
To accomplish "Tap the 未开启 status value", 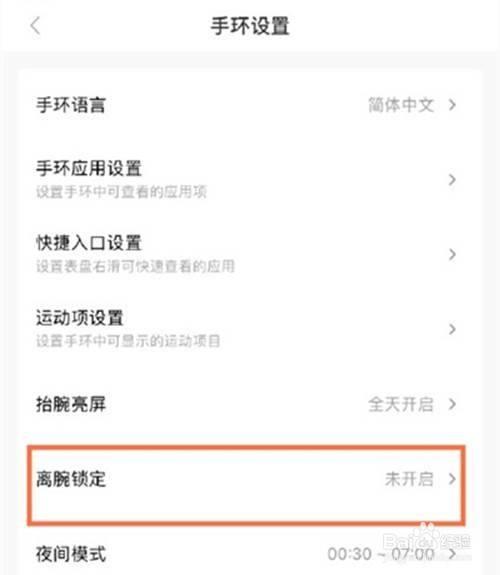I will click(x=409, y=479).
